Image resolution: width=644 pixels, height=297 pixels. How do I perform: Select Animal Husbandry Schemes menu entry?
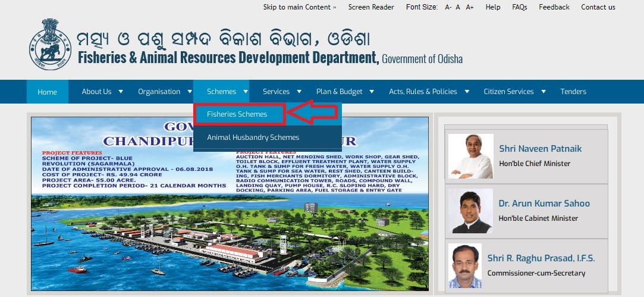coord(253,137)
